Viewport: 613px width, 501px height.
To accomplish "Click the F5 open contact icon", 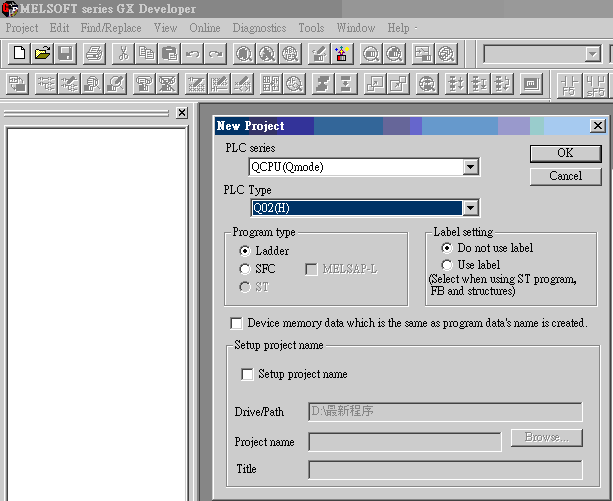I will 569,86.
